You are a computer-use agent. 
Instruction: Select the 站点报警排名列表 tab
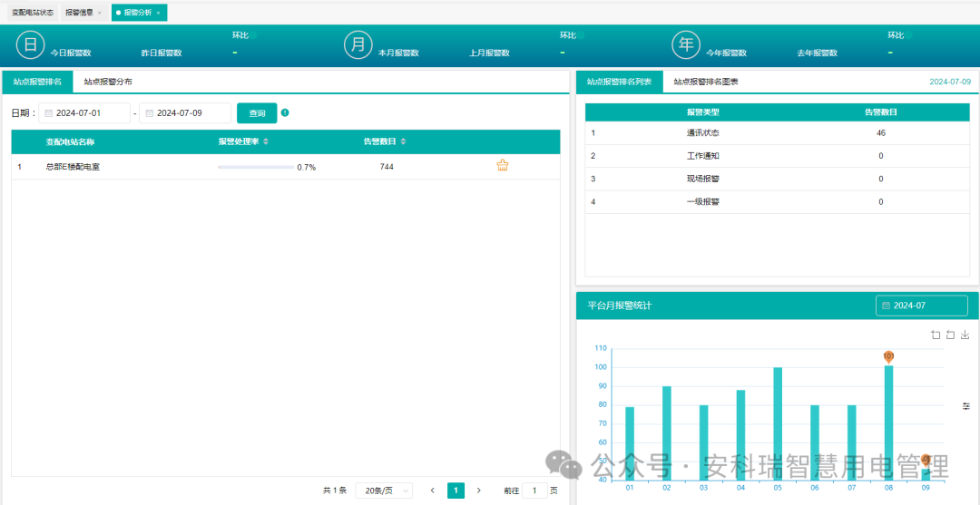(620, 82)
